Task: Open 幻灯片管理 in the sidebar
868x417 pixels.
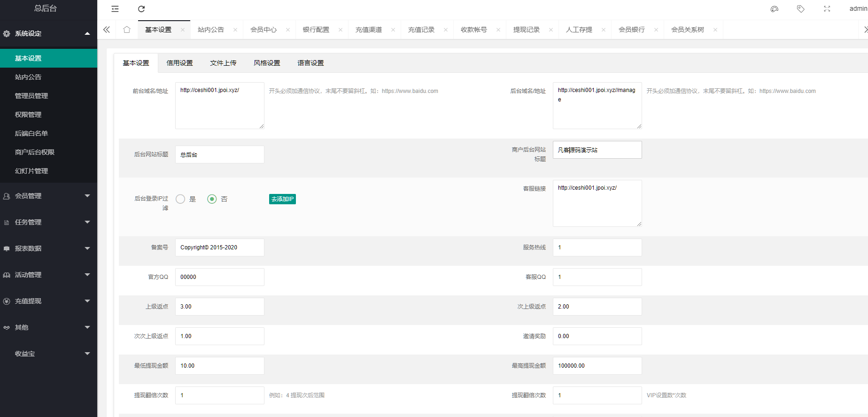Action: [x=48, y=171]
